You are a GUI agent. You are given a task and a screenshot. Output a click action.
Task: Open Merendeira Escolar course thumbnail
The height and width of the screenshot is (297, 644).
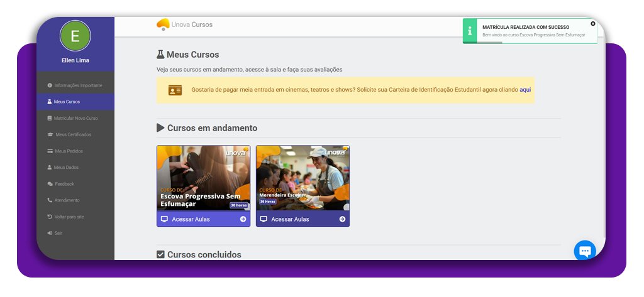tap(303, 178)
